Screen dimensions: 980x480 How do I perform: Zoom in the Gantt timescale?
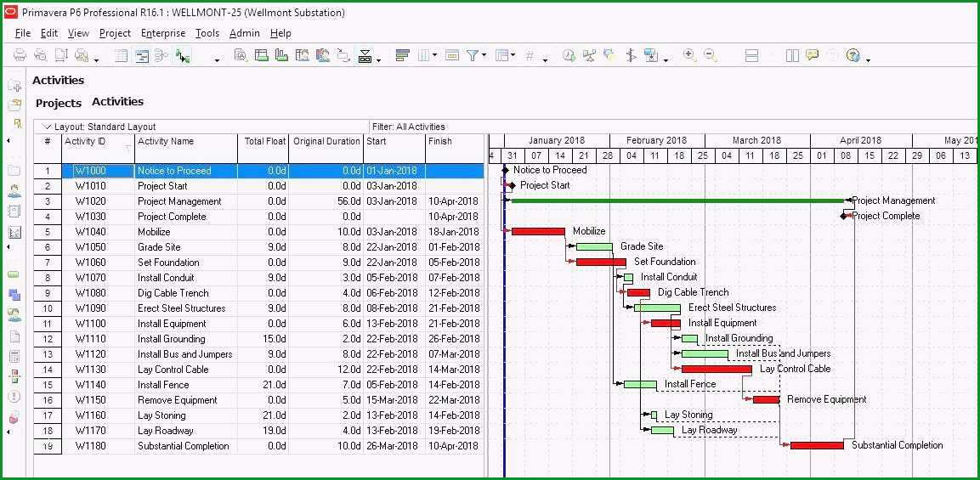pos(690,55)
